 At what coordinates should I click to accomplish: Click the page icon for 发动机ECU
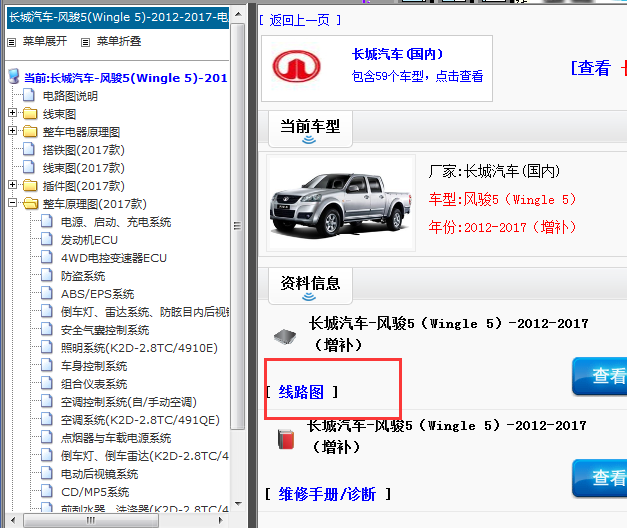(47, 239)
